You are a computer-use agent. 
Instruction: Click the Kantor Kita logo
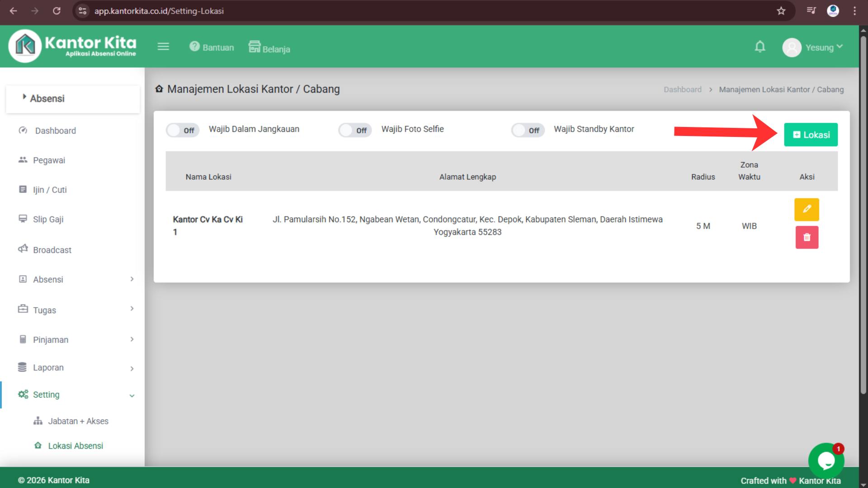(x=72, y=46)
